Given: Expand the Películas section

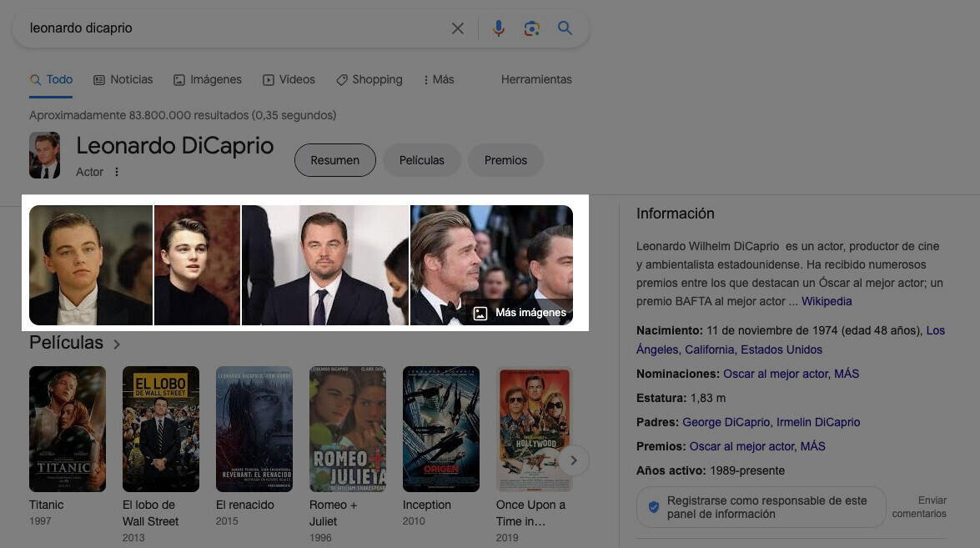Looking at the screenshot, I should (116, 343).
